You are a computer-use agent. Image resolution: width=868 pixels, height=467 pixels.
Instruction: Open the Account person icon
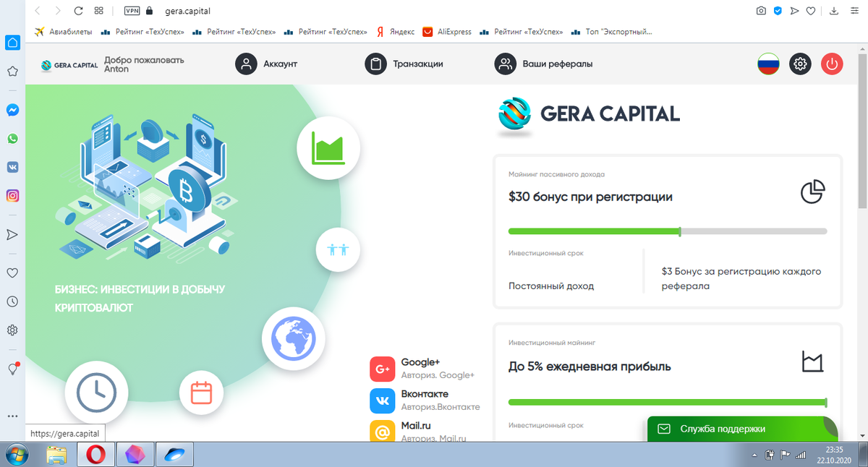click(x=247, y=64)
